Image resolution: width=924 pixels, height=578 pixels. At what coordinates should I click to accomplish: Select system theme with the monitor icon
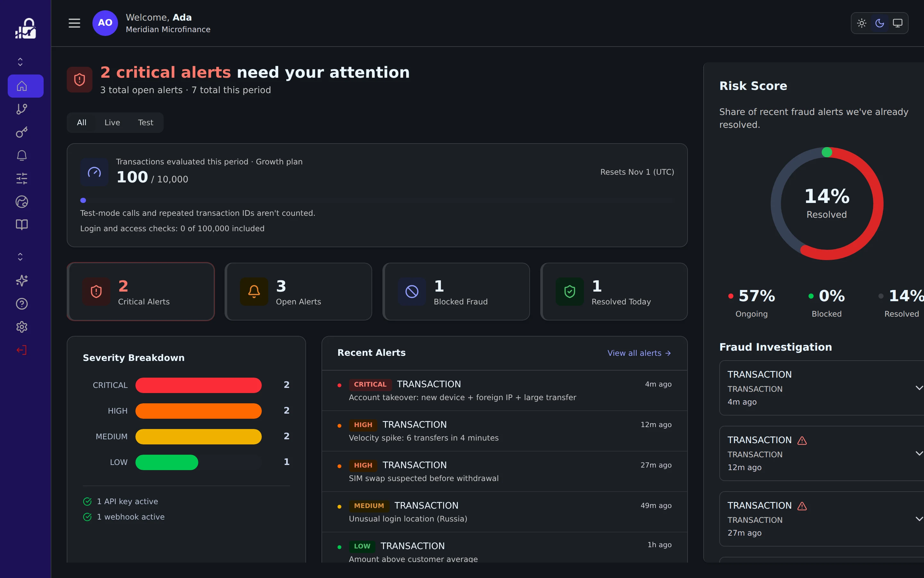pyautogui.click(x=898, y=23)
